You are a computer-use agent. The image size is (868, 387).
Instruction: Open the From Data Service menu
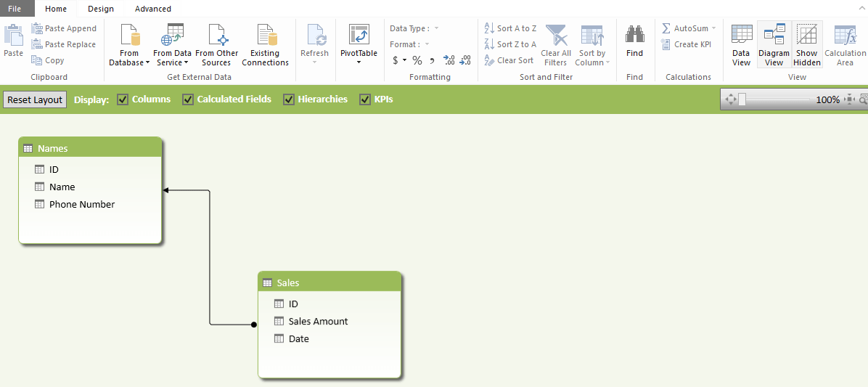(x=172, y=46)
